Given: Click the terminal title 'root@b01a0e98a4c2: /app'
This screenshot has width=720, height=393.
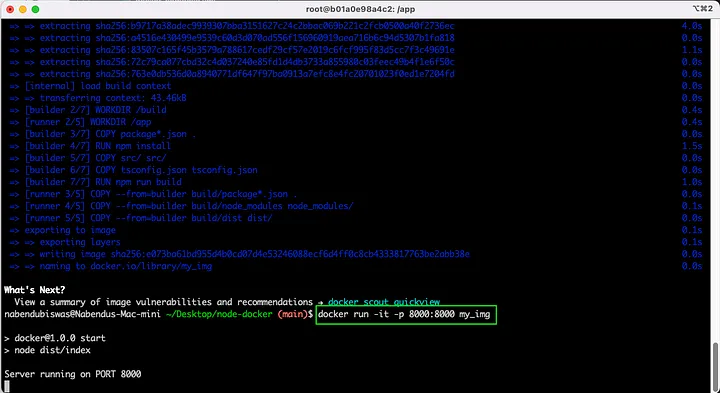Looking at the screenshot, I should pyautogui.click(x=360, y=9).
